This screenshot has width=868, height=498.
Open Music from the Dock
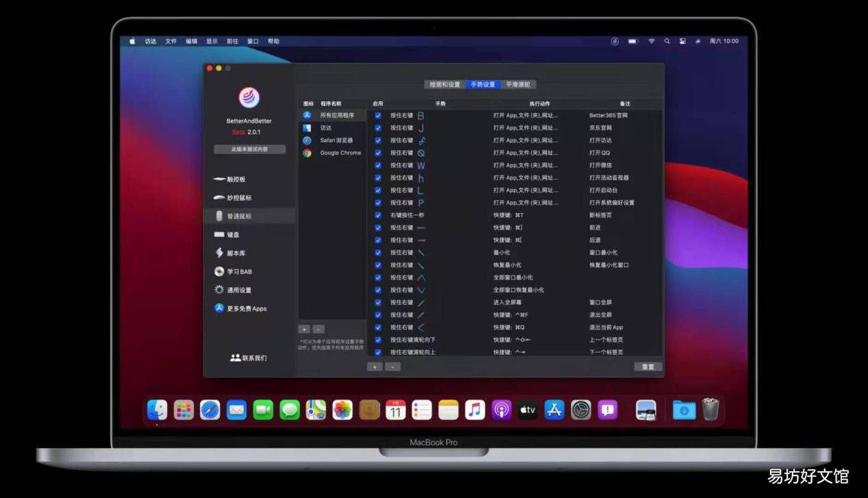(475, 410)
